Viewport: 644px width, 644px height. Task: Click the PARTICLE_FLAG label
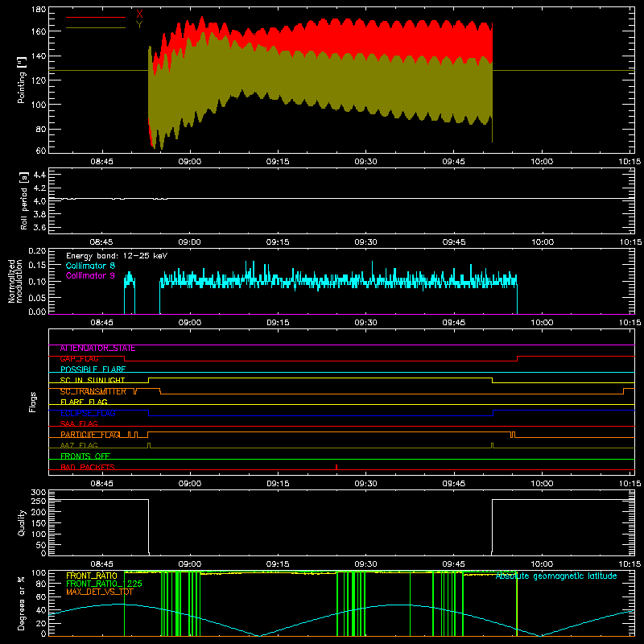click(90, 435)
